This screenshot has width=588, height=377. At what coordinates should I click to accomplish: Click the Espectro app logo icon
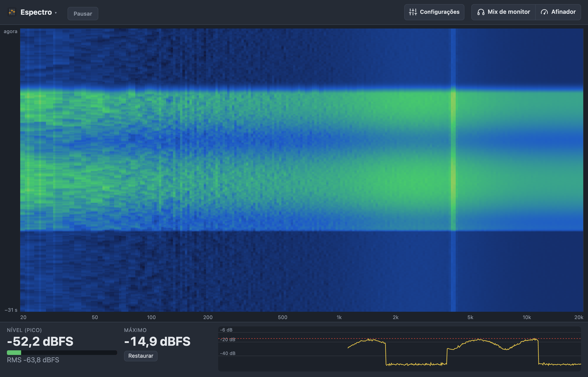[12, 12]
